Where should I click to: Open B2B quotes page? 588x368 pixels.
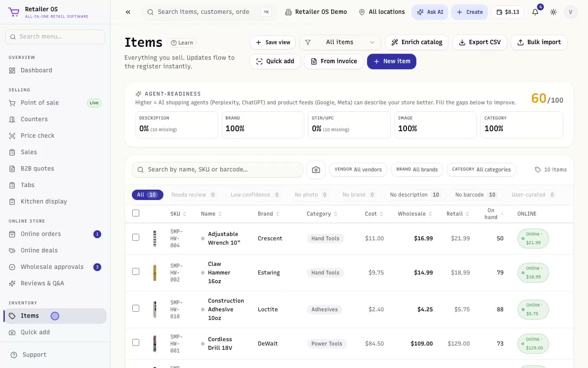click(x=55, y=168)
